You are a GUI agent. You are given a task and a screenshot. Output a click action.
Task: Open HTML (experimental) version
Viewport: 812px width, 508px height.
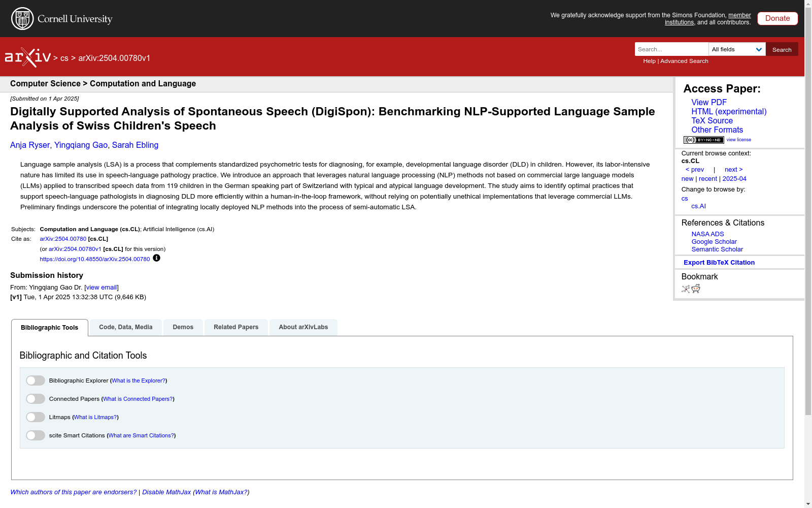pyautogui.click(x=729, y=111)
